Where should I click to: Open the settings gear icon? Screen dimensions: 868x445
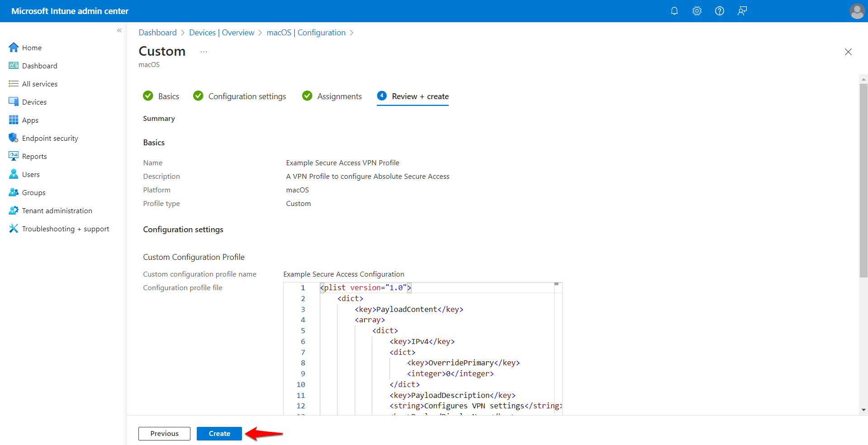(x=697, y=11)
